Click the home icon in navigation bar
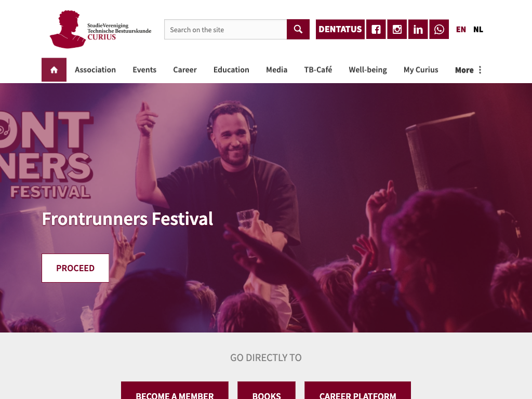 (x=54, y=70)
